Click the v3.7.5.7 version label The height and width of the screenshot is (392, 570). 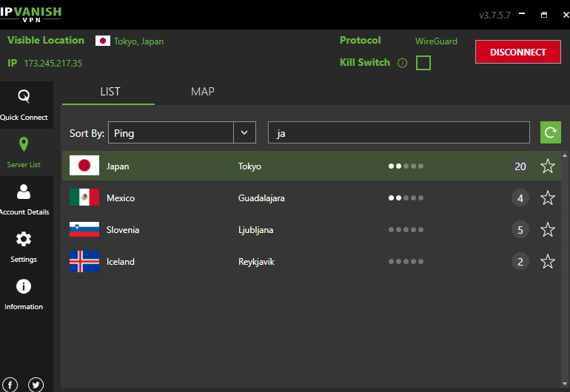(x=494, y=16)
